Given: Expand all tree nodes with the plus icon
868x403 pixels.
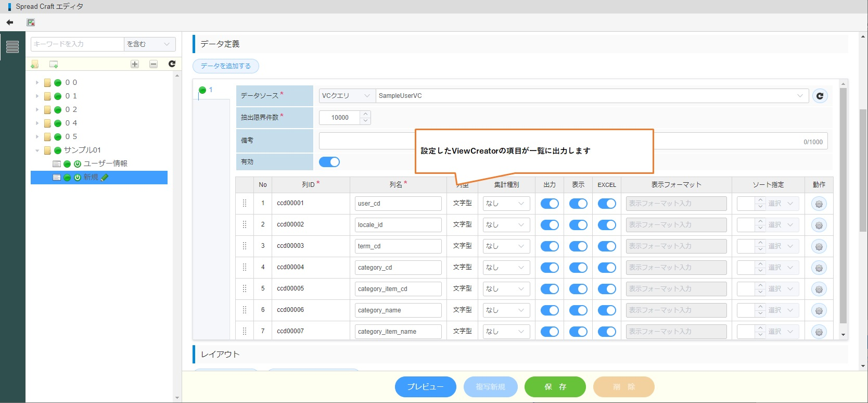Looking at the screenshot, I should click(x=135, y=64).
